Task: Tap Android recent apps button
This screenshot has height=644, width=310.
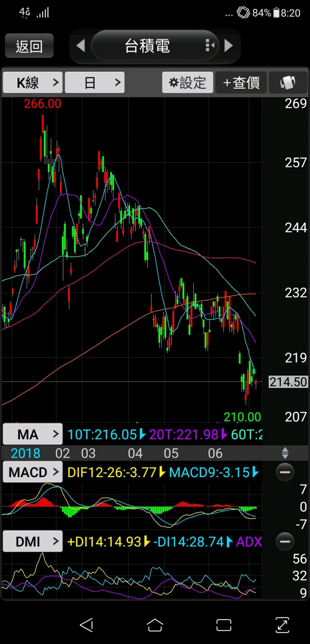Action: (x=223, y=625)
